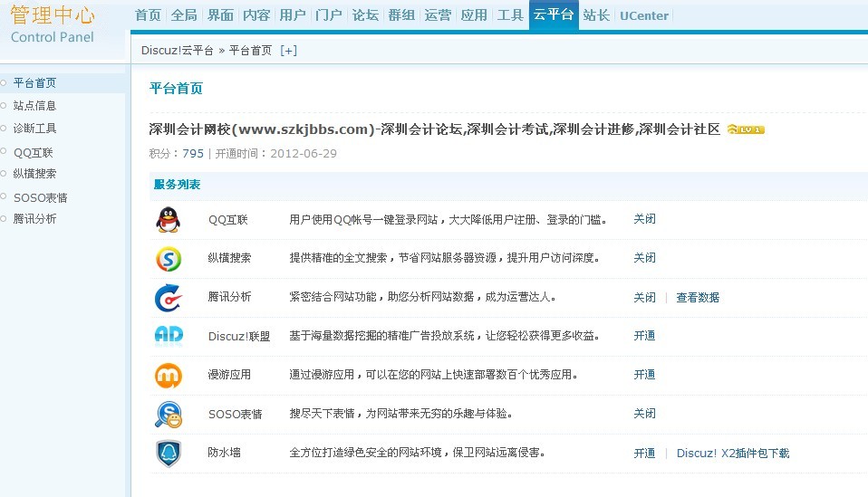Image resolution: width=868 pixels, height=497 pixels.
Task: Click the 深圳会计网校 site title text
Action: tap(435, 129)
